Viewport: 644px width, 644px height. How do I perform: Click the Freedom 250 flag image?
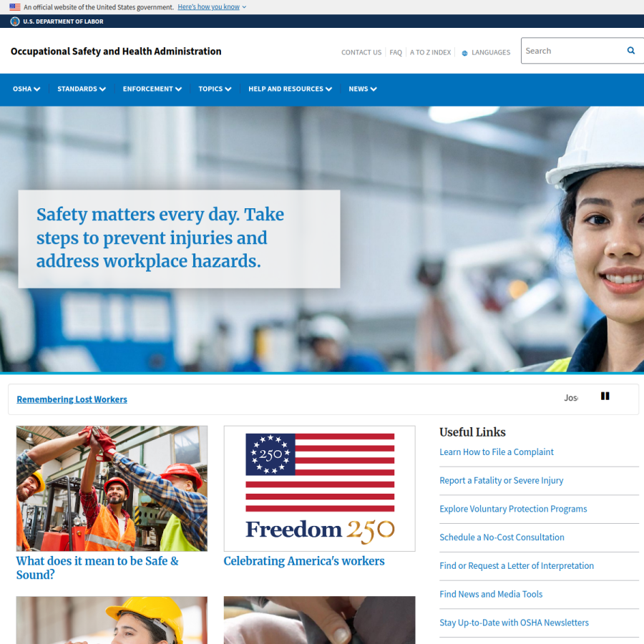point(320,488)
